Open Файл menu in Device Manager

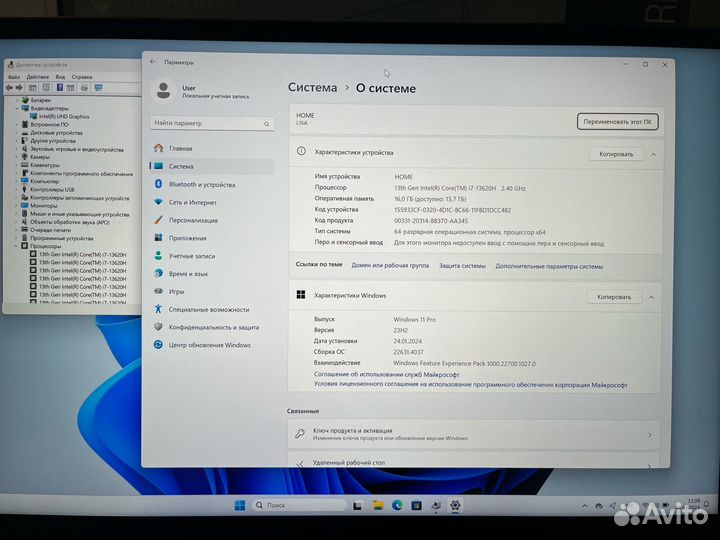[x=14, y=77]
